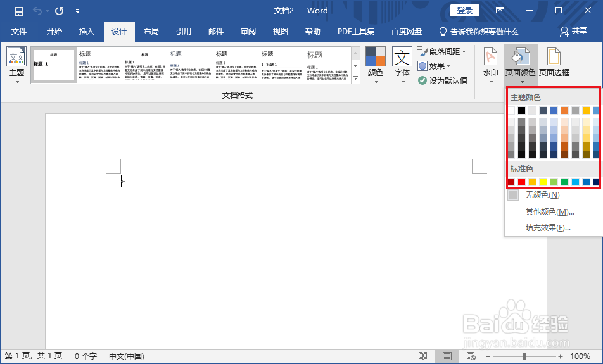603x364 pixels.
Task: Open the 效果 effects dropdown
Action: coord(434,66)
